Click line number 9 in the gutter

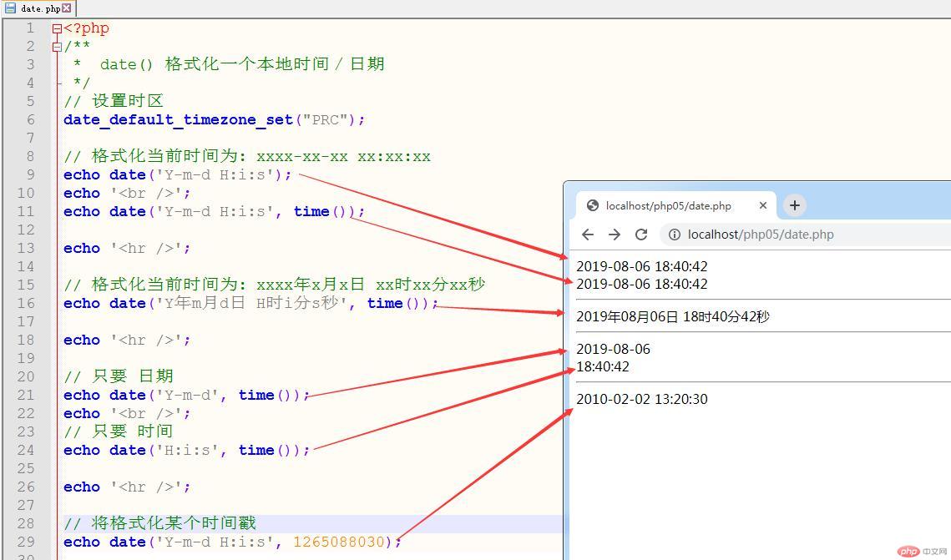pos(29,174)
